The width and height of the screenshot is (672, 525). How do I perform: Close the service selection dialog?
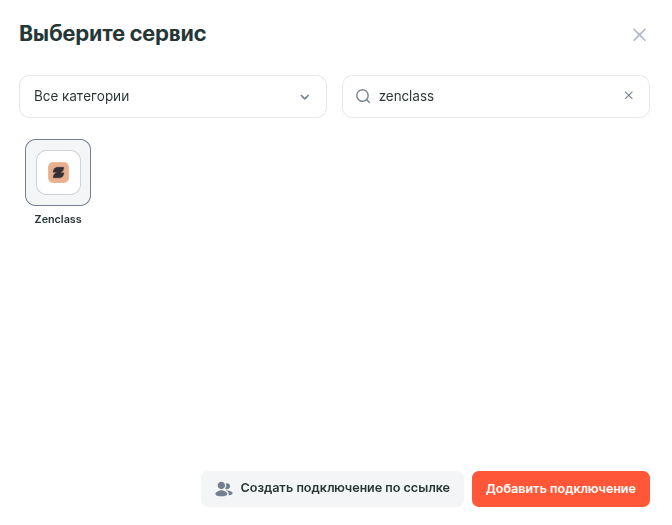pyautogui.click(x=639, y=35)
